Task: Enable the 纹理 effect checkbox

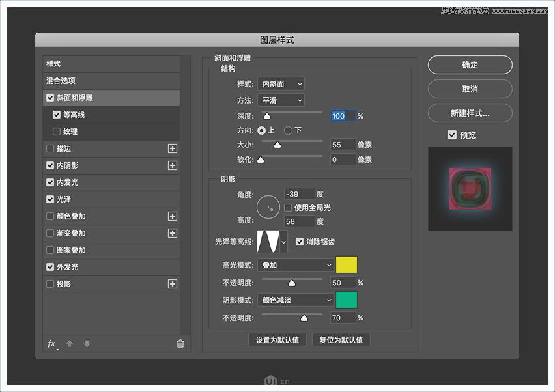Action: click(58, 131)
